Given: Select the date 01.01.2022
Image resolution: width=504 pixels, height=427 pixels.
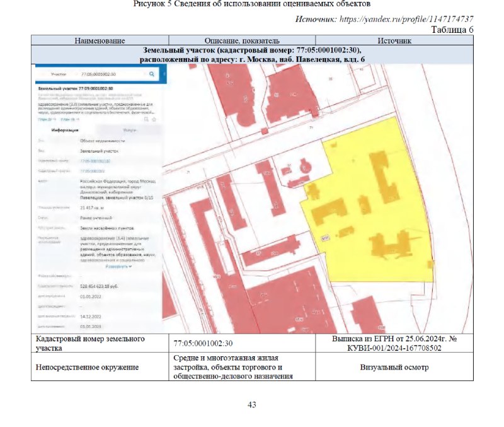Looking at the screenshot, I should click(91, 296).
